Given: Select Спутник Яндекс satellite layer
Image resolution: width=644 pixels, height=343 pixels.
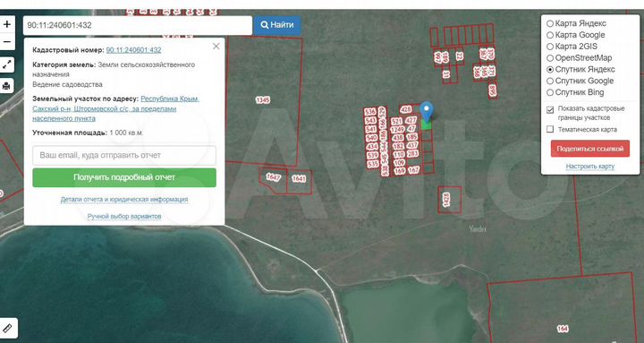Looking at the screenshot, I should pos(580,70).
